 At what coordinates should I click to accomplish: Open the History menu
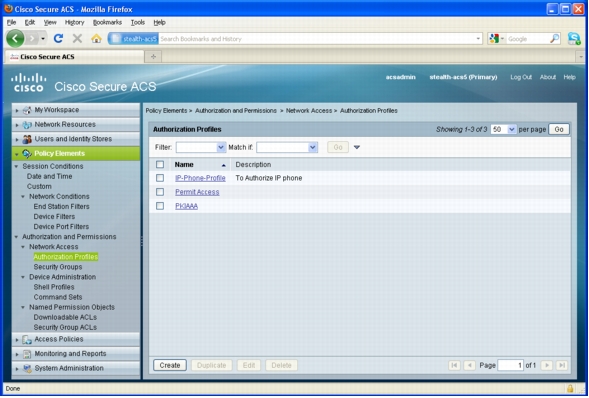[x=74, y=23]
